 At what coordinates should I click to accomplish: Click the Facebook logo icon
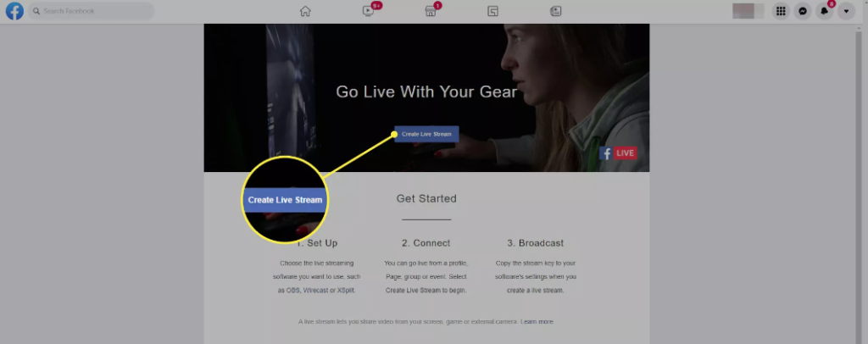coord(14,11)
